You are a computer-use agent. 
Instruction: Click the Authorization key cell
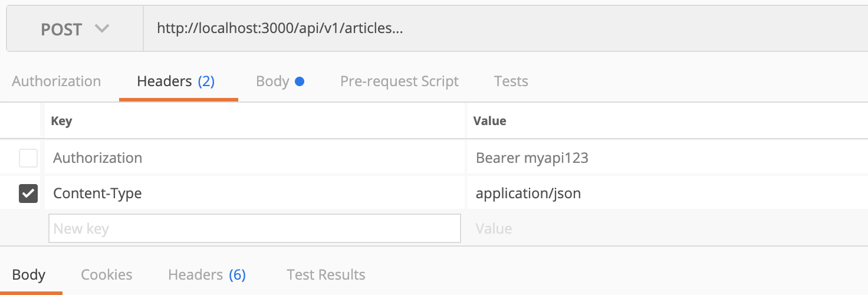click(x=254, y=158)
